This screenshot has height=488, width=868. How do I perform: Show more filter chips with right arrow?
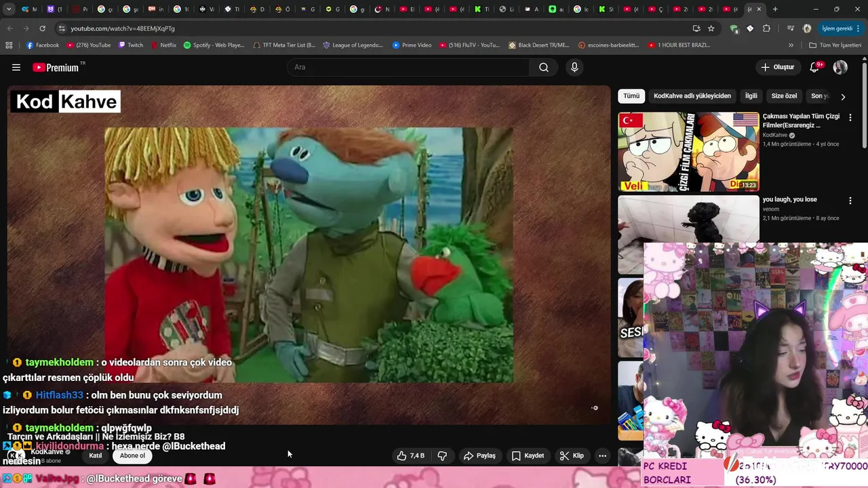843,96
